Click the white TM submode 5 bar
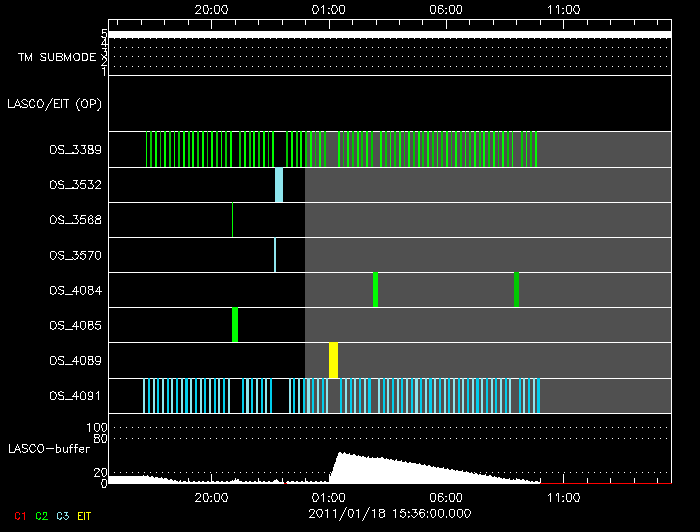 (x=390, y=35)
